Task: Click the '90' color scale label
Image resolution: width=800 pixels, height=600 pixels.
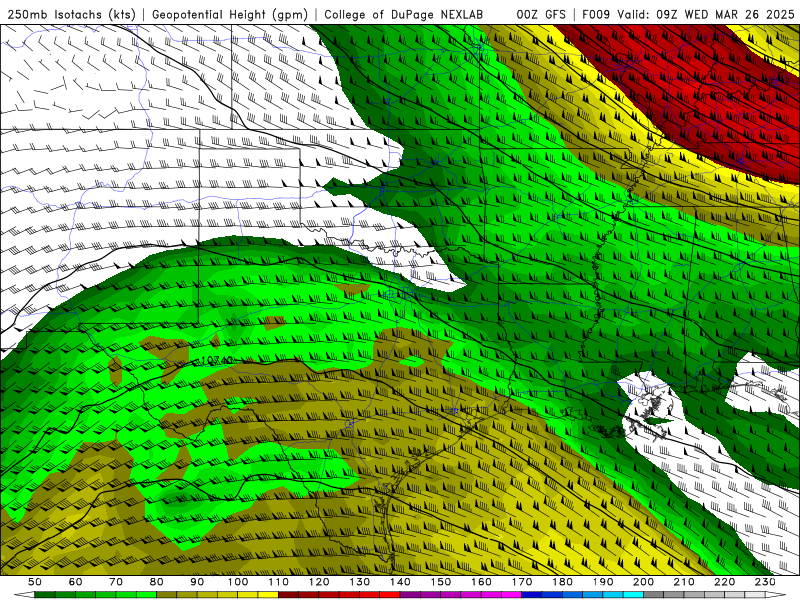Action: click(x=197, y=582)
